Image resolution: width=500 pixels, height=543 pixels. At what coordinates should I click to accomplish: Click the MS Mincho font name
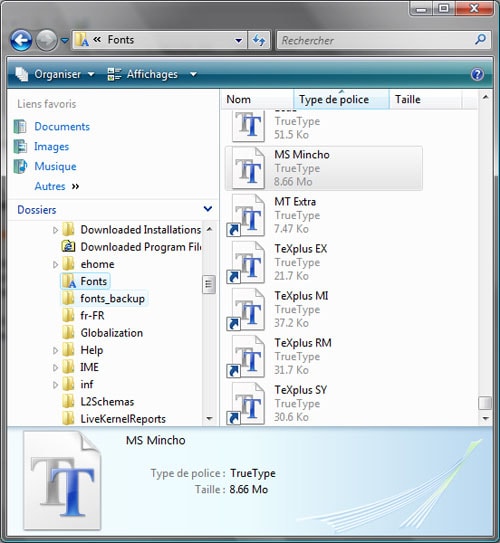point(302,155)
